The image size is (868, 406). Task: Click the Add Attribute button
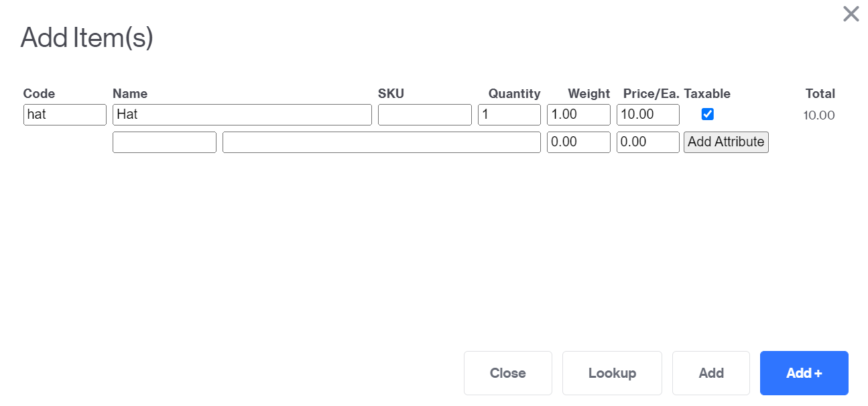coord(726,142)
